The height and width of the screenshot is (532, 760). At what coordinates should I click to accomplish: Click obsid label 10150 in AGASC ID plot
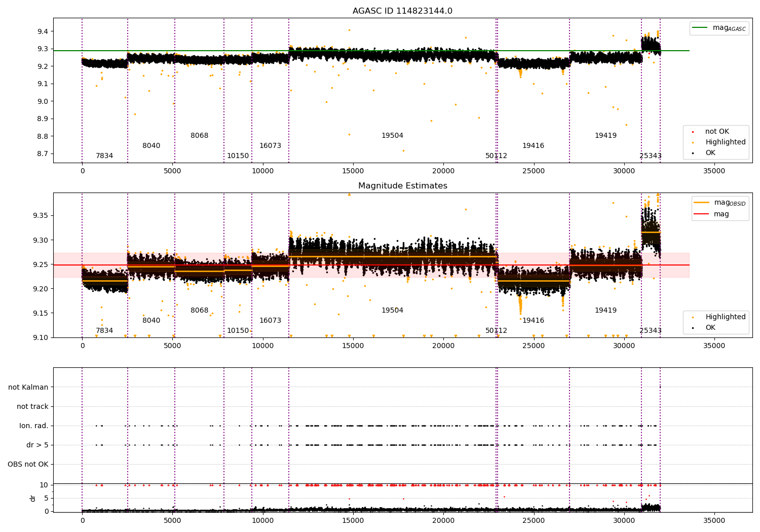coord(238,156)
